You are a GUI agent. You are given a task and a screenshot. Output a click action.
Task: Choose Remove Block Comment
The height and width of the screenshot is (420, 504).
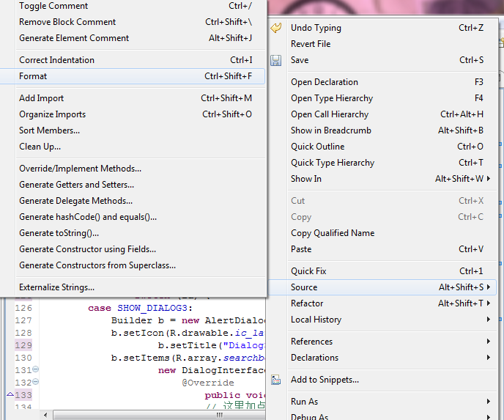click(133, 22)
